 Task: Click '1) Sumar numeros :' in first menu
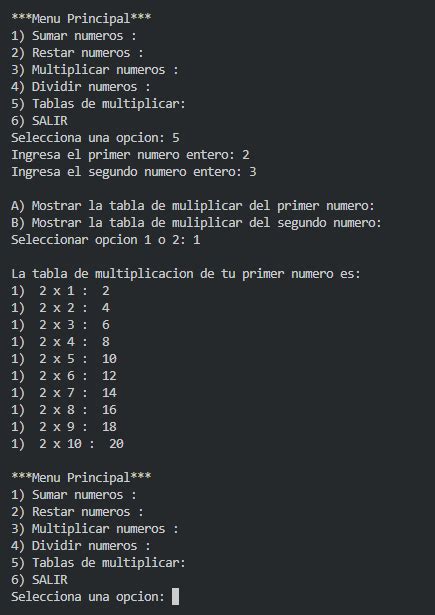click(x=74, y=36)
